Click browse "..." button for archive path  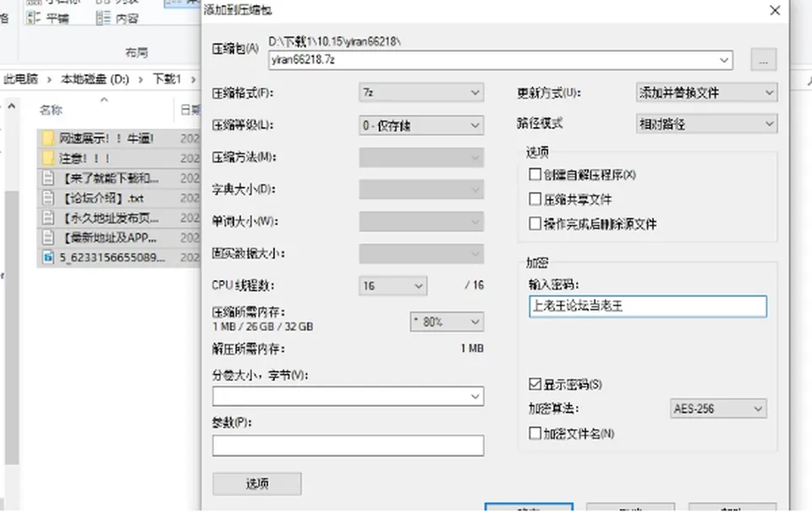(763, 60)
